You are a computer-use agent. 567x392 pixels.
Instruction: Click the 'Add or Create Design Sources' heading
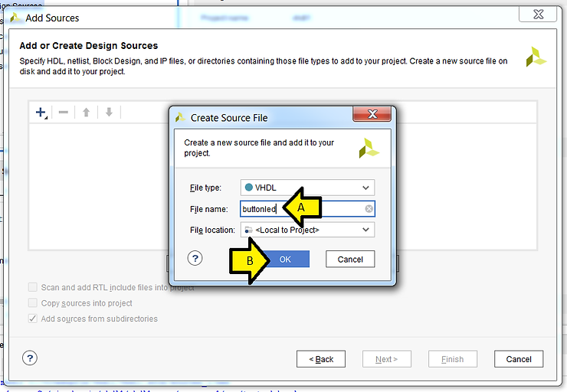(x=89, y=45)
